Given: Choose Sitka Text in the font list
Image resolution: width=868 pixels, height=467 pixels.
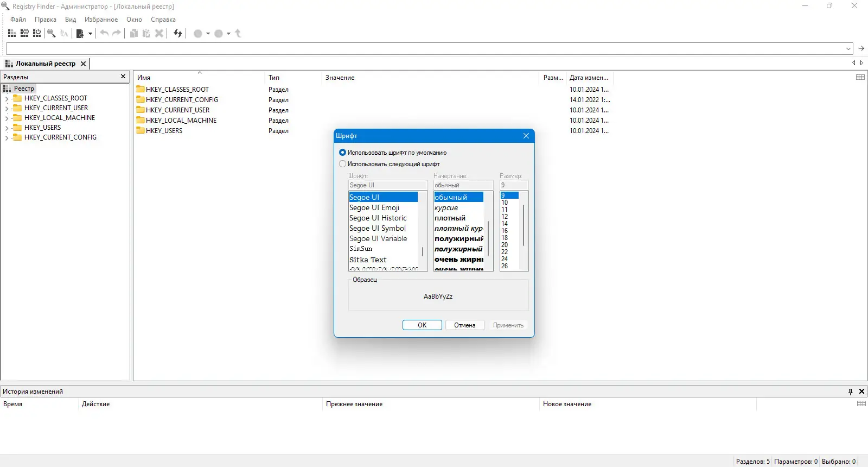Looking at the screenshot, I should pos(368,260).
